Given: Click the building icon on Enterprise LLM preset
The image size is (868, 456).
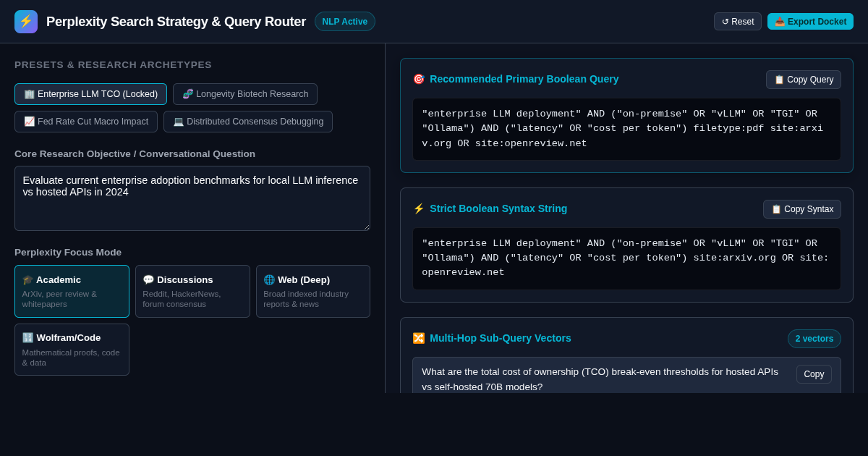Looking at the screenshot, I should pos(29,94).
